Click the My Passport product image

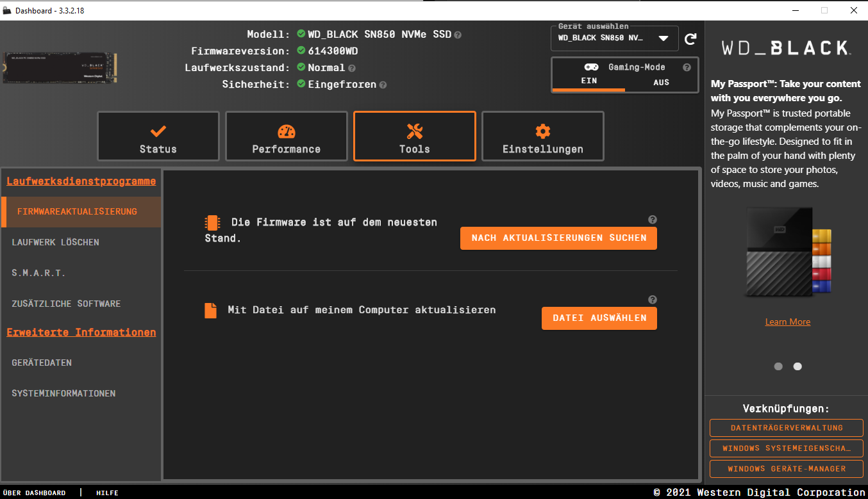tap(788, 252)
